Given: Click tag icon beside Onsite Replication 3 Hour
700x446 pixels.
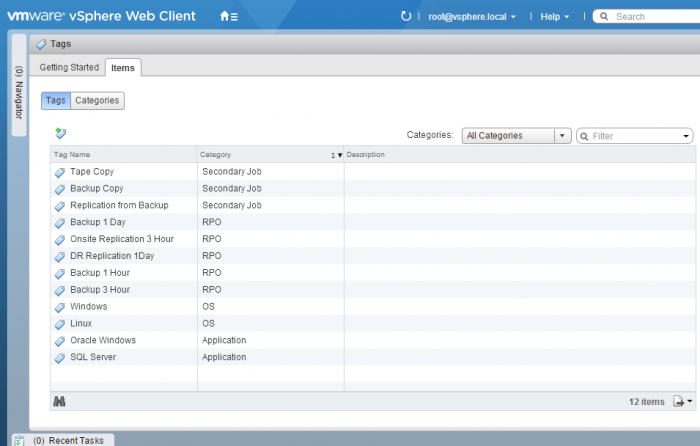Looking at the screenshot, I should tap(60, 240).
